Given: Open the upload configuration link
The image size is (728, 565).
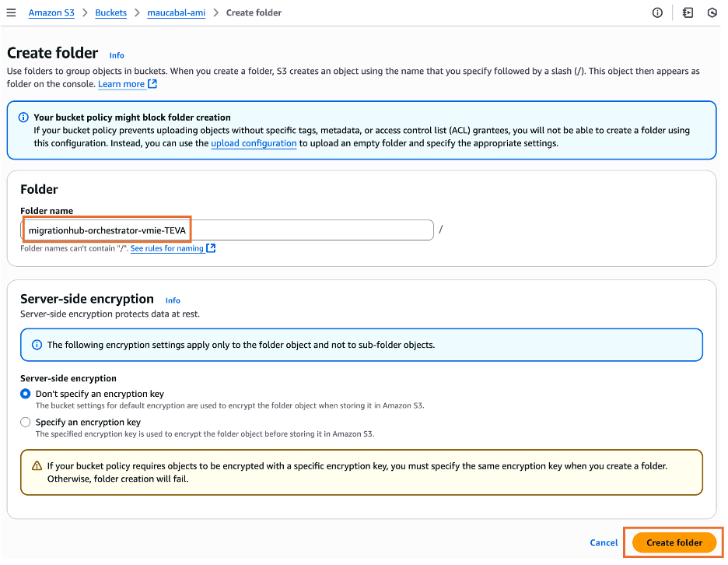Looking at the screenshot, I should click(x=254, y=143).
